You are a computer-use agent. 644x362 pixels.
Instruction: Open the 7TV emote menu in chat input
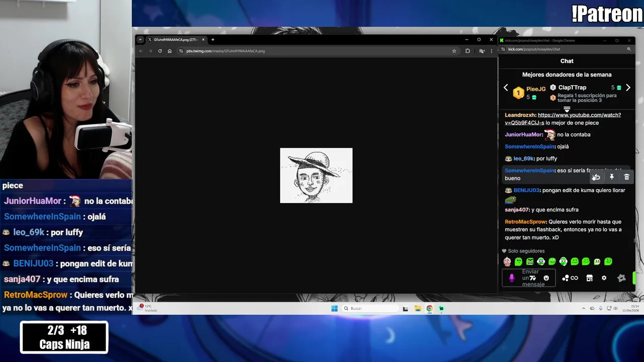tap(532, 278)
